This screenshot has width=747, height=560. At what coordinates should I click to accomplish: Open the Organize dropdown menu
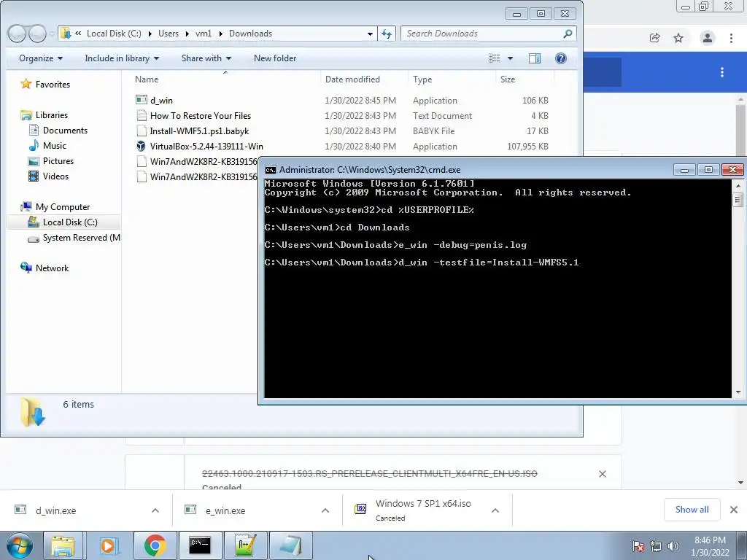coord(41,58)
